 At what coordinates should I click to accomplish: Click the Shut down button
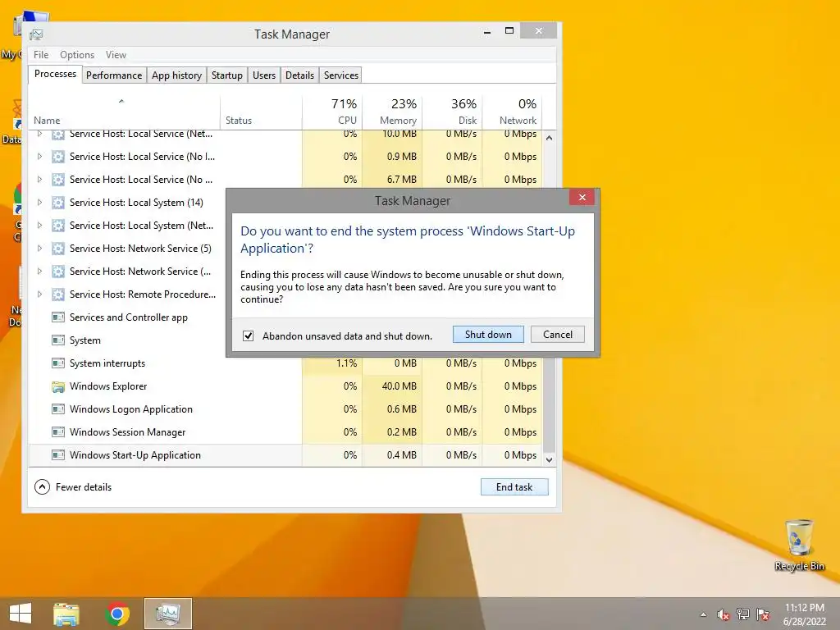[488, 335]
